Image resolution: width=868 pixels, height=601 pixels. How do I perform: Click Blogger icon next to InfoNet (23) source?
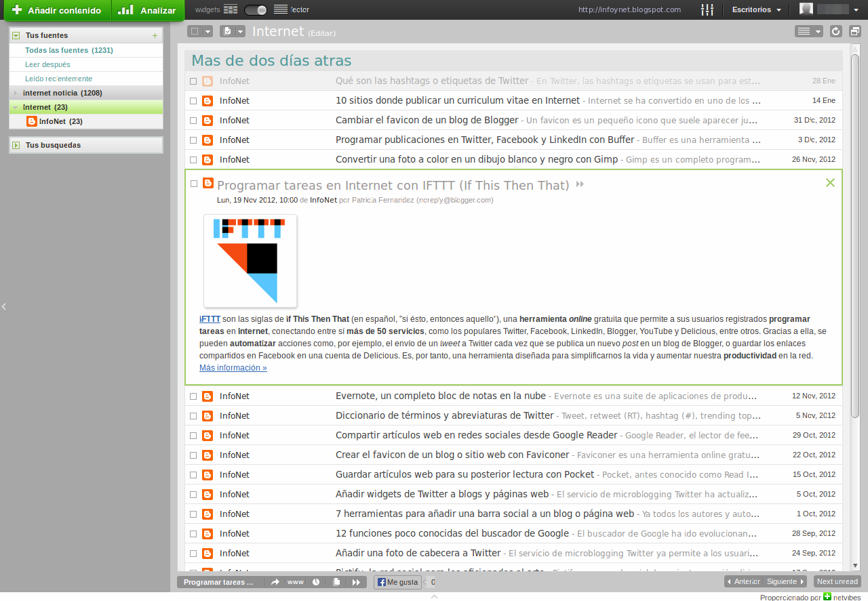[x=31, y=121]
